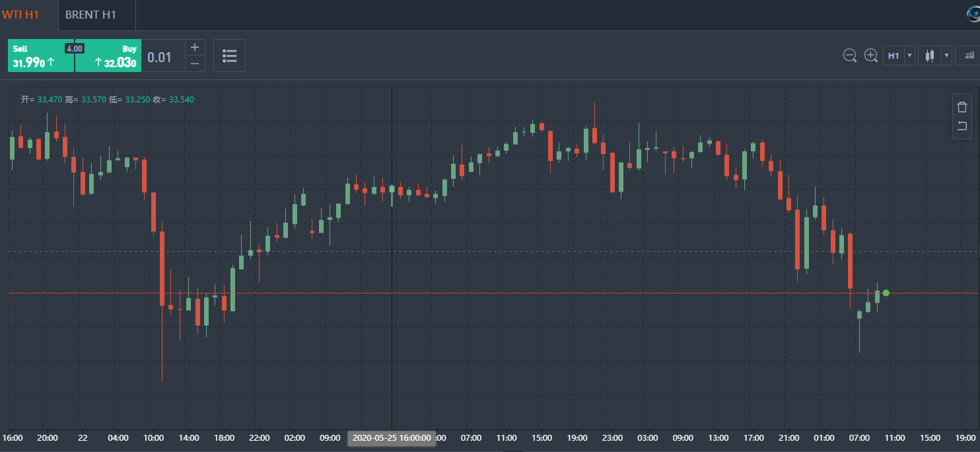Delete drawings with the trash icon
This screenshot has height=452, width=980.
point(962,107)
